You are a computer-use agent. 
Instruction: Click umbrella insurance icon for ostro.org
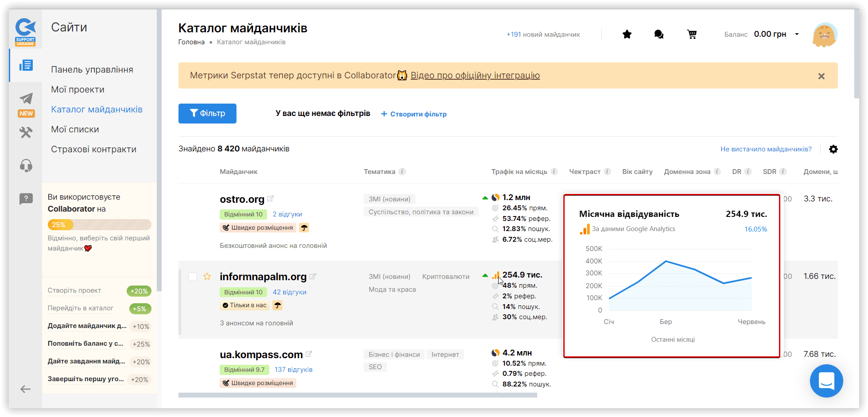(304, 228)
